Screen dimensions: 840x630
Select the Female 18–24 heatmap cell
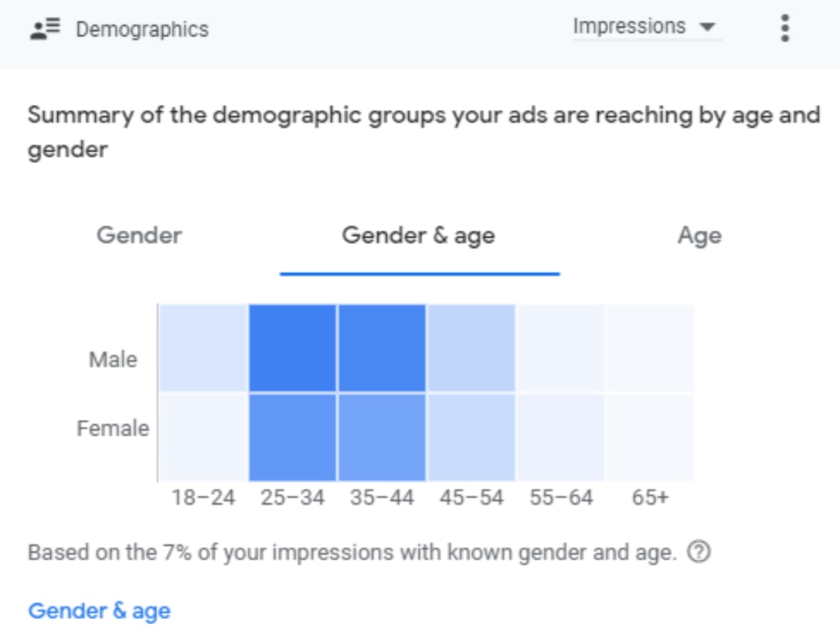click(x=203, y=438)
